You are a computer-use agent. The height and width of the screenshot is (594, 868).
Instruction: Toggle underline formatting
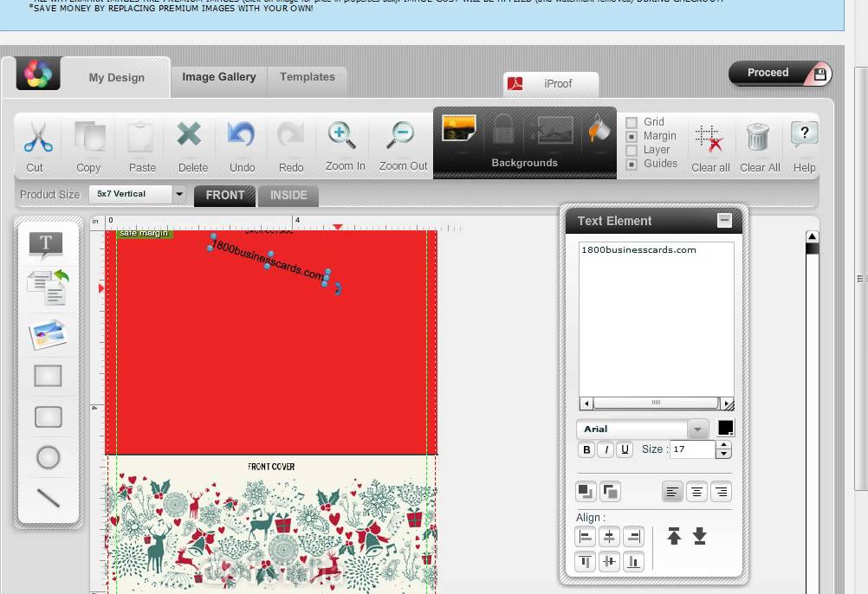coord(625,449)
